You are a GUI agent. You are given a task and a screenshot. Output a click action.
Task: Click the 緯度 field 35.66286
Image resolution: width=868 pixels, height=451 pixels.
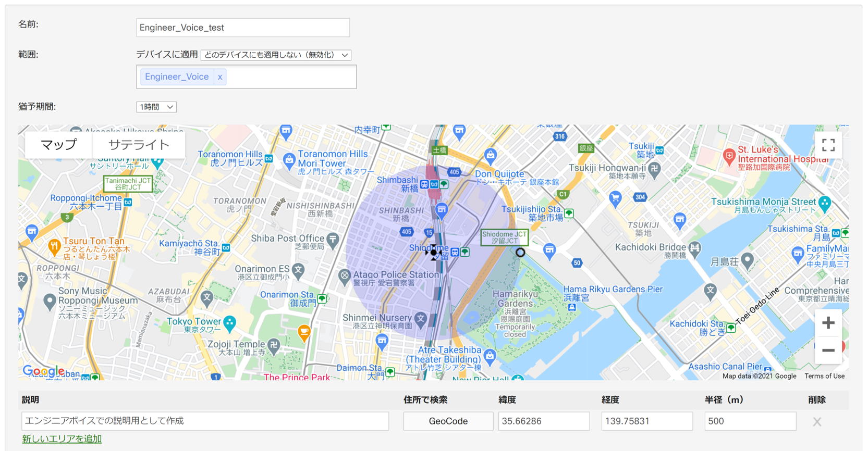point(544,421)
